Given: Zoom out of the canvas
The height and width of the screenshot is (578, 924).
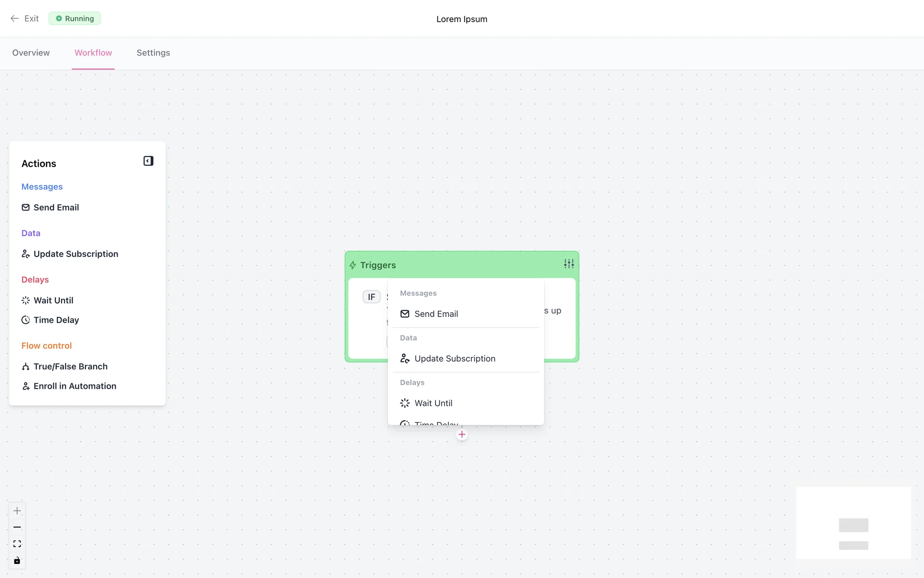Looking at the screenshot, I should click(x=17, y=527).
